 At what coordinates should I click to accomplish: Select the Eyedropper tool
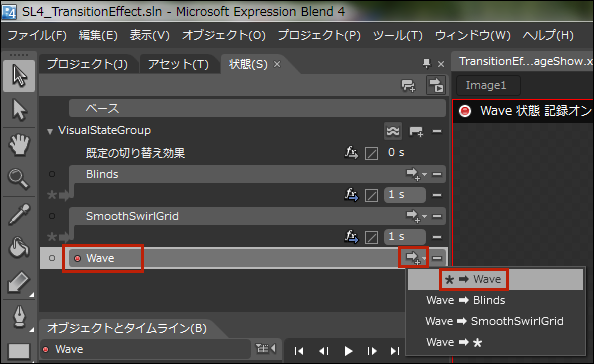pos(19,214)
